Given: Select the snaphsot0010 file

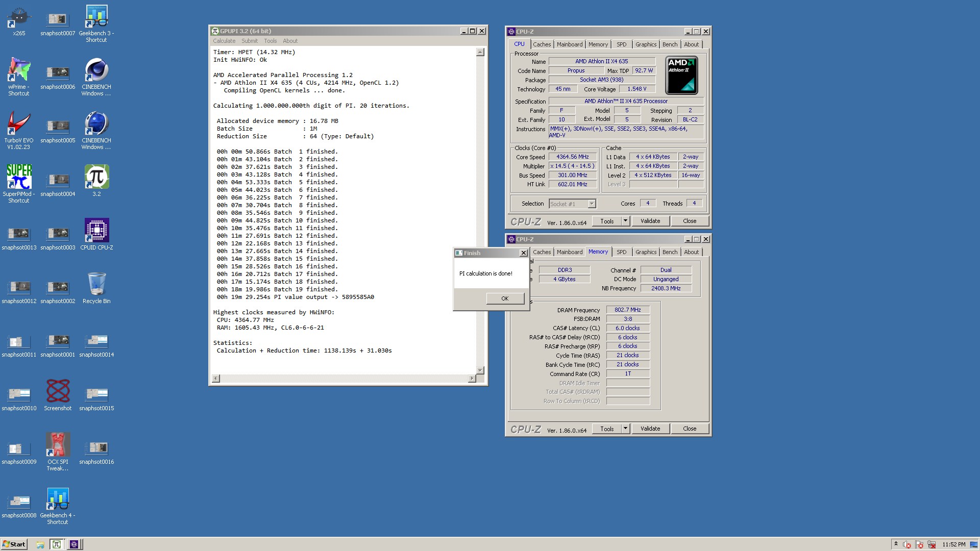Looking at the screenshot, I should [x=19, y=398].
